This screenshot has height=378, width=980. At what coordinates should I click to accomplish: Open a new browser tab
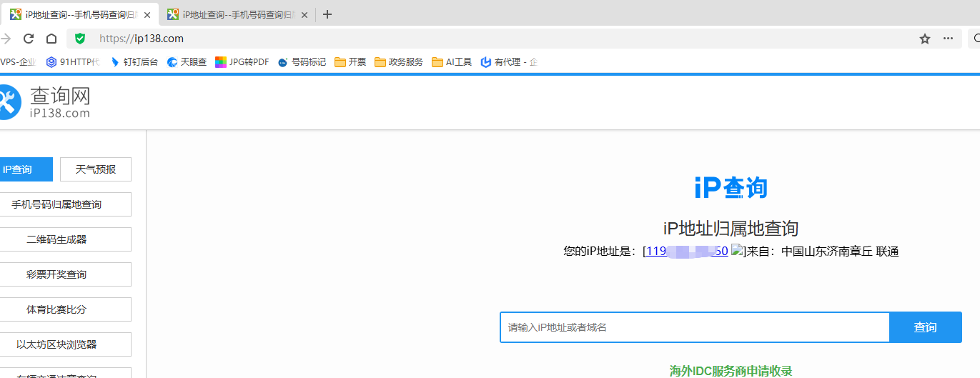(327, 14)
